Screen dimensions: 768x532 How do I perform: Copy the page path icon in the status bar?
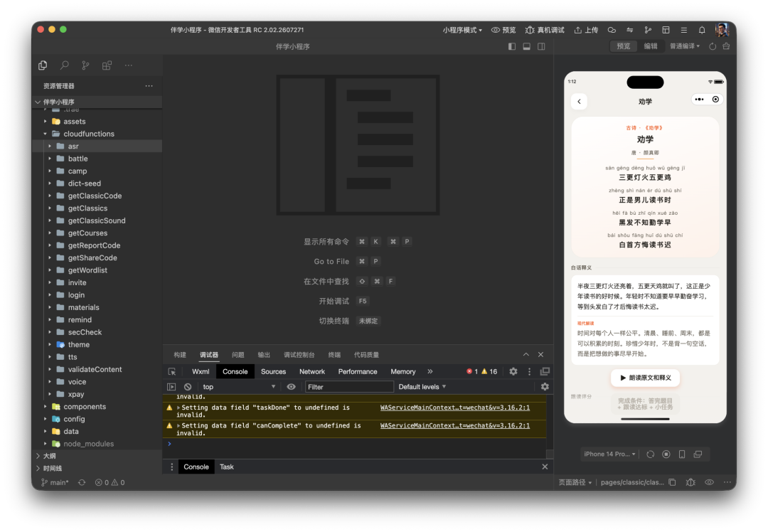(672, 482)
